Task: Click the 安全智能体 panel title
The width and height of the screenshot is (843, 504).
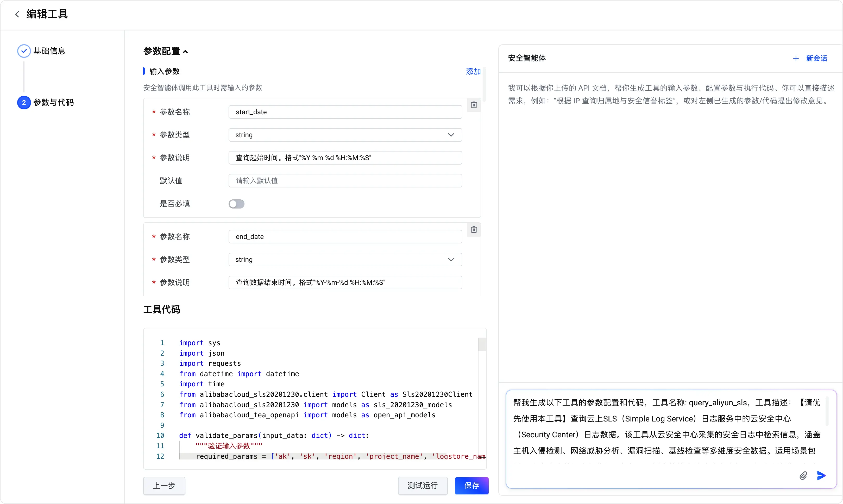Action: [x=527, y=58]
